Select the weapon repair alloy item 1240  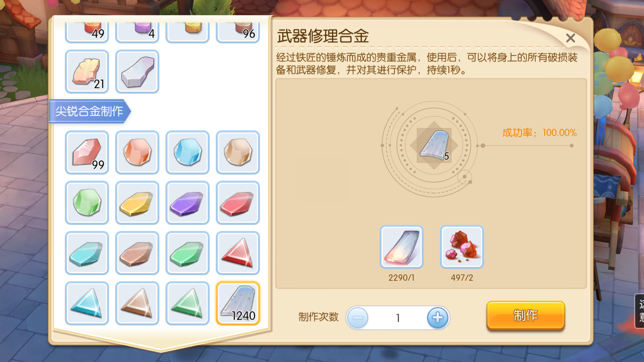tap(238, 303)
